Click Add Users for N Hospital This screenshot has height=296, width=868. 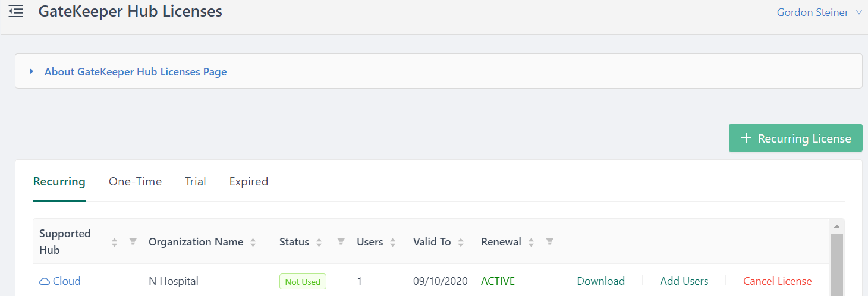point(684,281)
